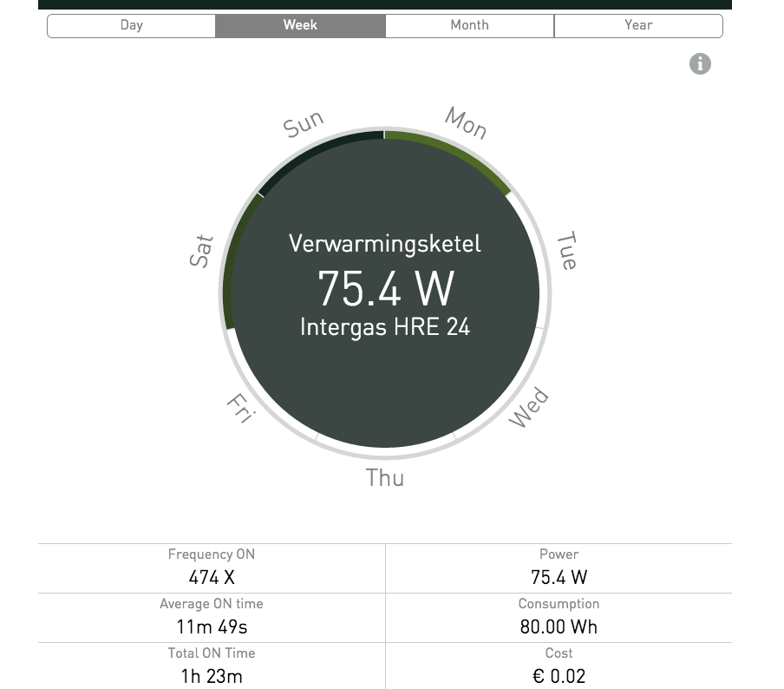The height and width of the screenshot is (689, 784).
Task: Click the large 75.4 W reading in dial
Action: point(386,289)
